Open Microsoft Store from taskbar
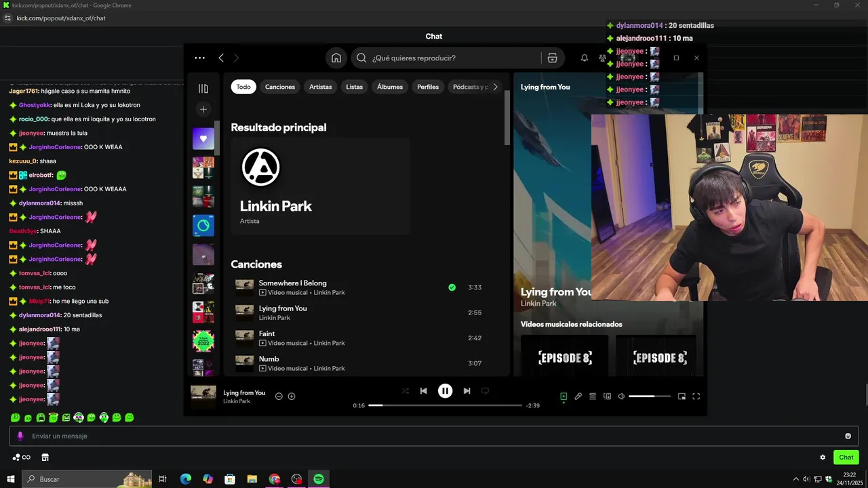The image size is (868, 488). click(230, 479)
